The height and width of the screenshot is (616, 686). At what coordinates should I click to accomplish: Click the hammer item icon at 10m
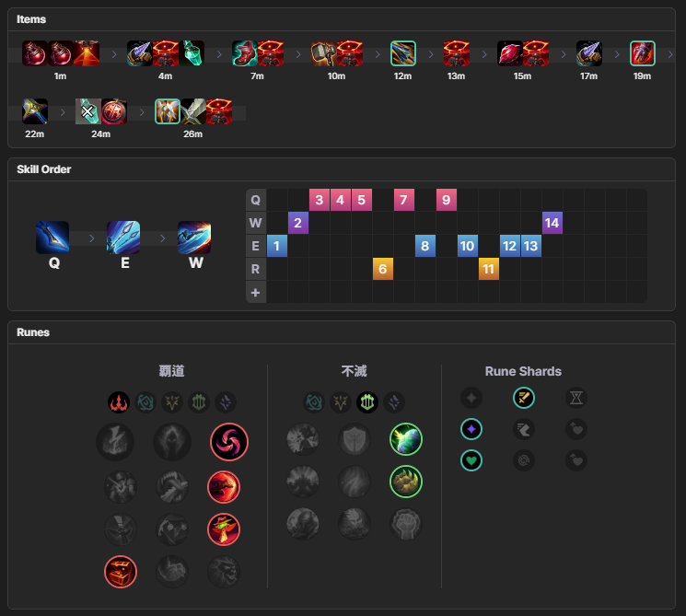(x=324, y=53)
